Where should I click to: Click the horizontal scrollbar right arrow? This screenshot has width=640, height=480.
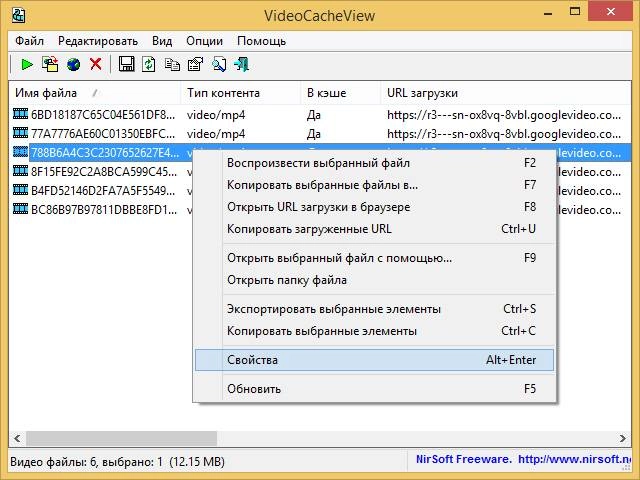(x=622, y=439)
